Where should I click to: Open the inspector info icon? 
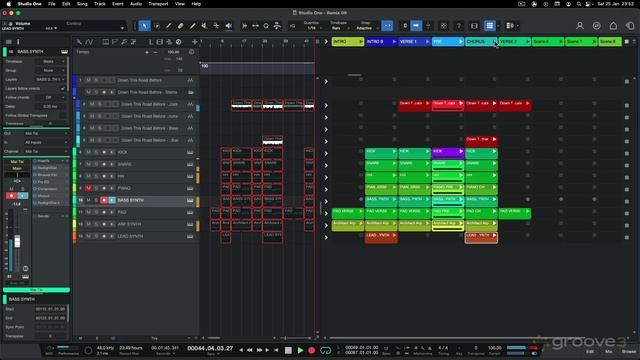(x=18, y=42)
